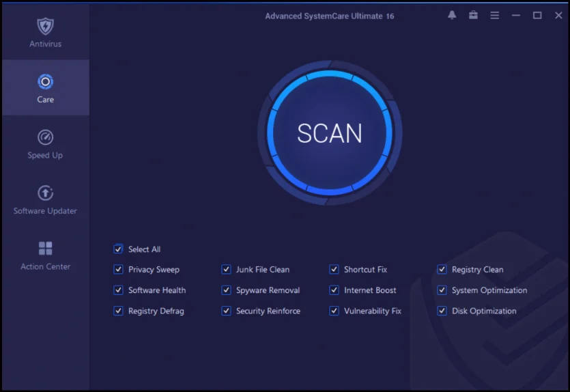Click the Care sidebar label
The height and width of the screenshot is (392, 570).
tap(46, 100)
